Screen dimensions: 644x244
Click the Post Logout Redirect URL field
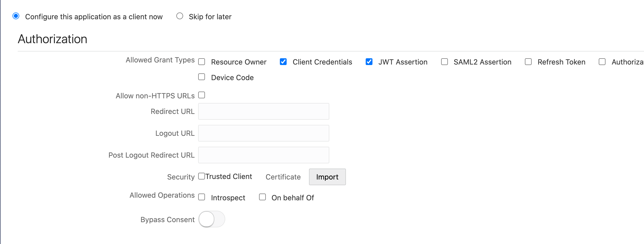pos(263,155)
